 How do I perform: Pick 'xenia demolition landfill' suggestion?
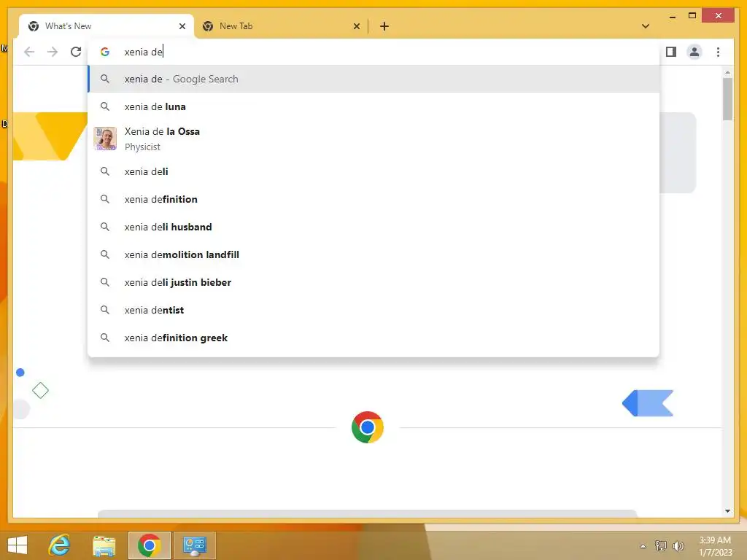374,254
